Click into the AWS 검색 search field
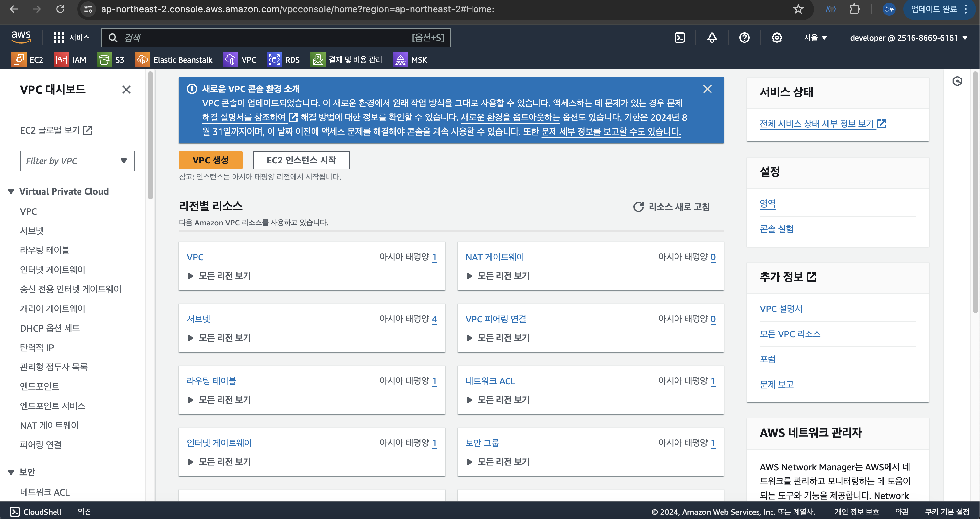Image resolution: width=980 pixels, height=519 pixels. (266, 38)
